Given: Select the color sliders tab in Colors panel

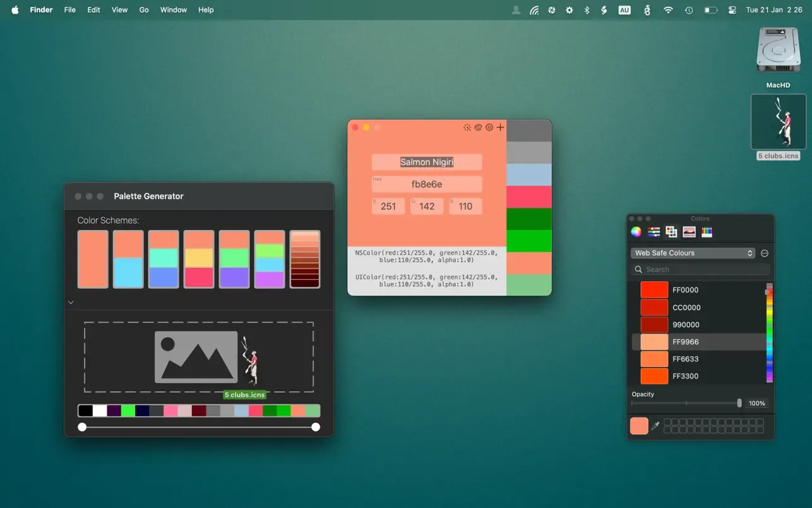Looking at the screenshot, I should click(654, 232).
